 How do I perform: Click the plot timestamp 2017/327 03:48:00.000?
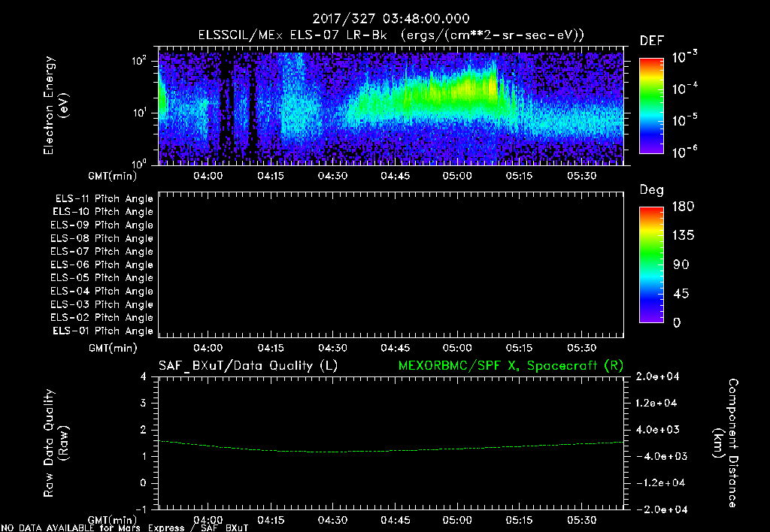click(x=391, y=19)
